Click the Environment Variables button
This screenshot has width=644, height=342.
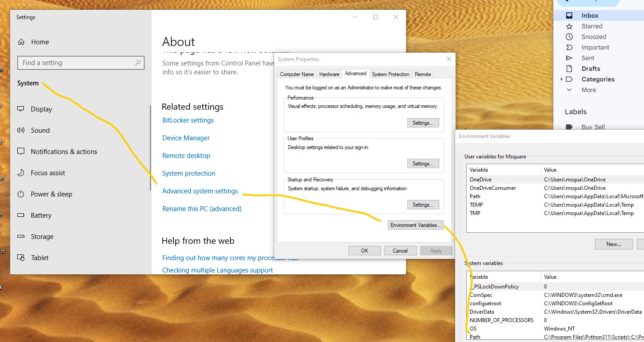[415, 225]
